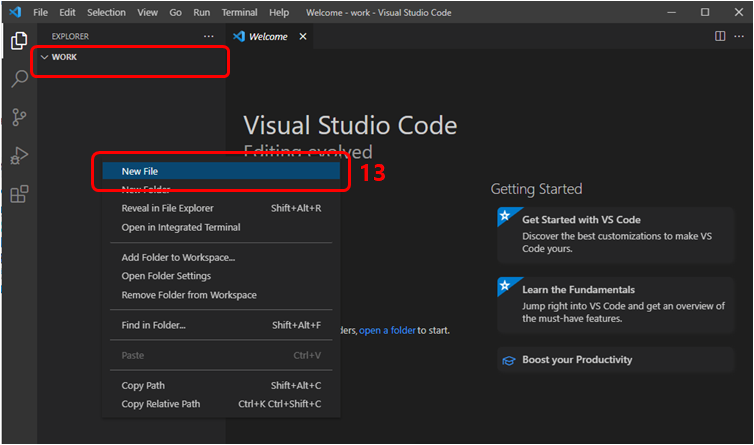The width and height of the screenshot is (754, 445).
Task: Choose New File from context menu
Action: [x=221, y=171]
